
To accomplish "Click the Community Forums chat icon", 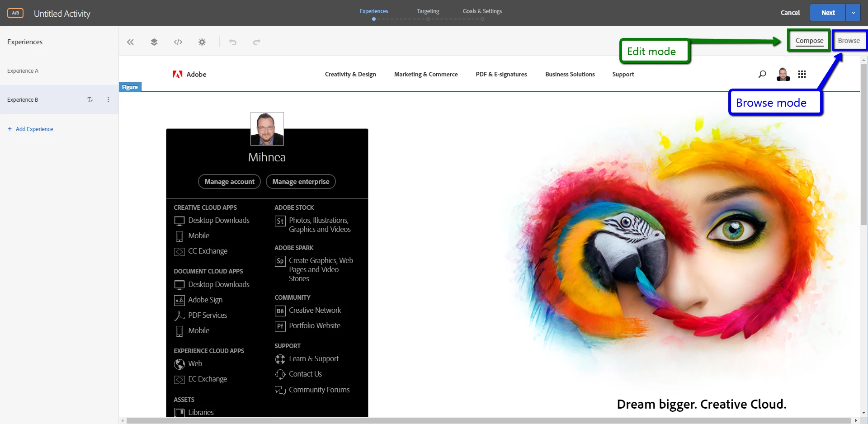I will point(280,390).
